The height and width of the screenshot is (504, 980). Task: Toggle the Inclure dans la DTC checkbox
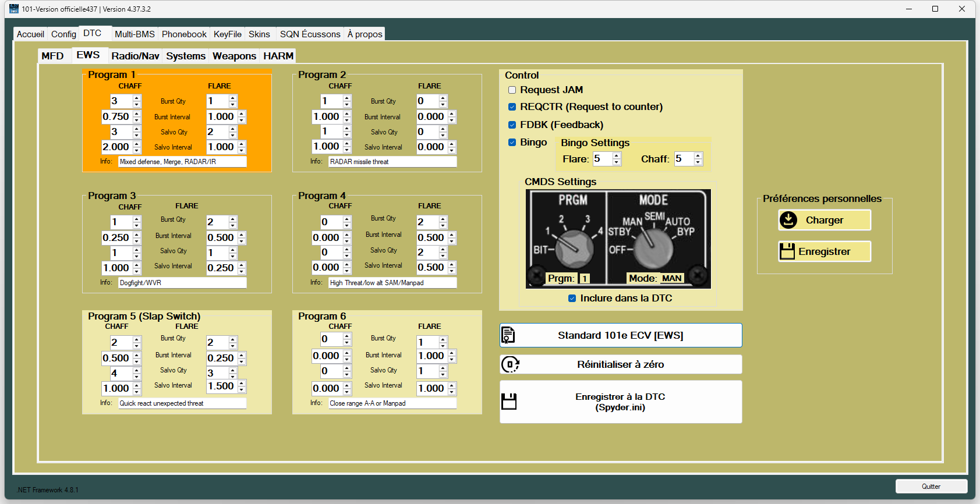tap(572, 298)
